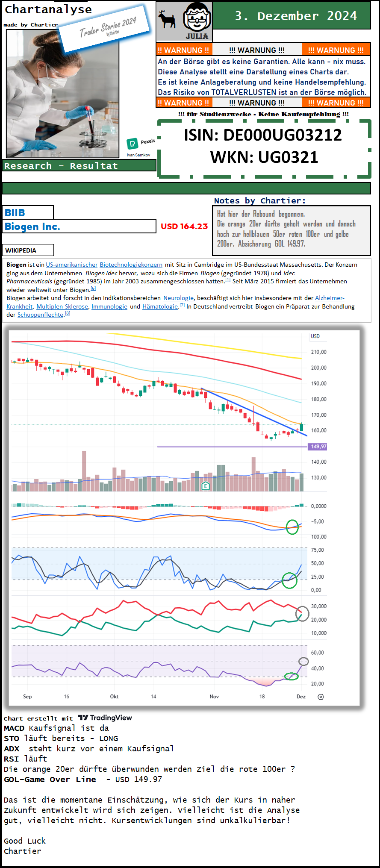Screen dimensions: 380x868
Task: Click the Sep date axis label
Action: point(27,697)
